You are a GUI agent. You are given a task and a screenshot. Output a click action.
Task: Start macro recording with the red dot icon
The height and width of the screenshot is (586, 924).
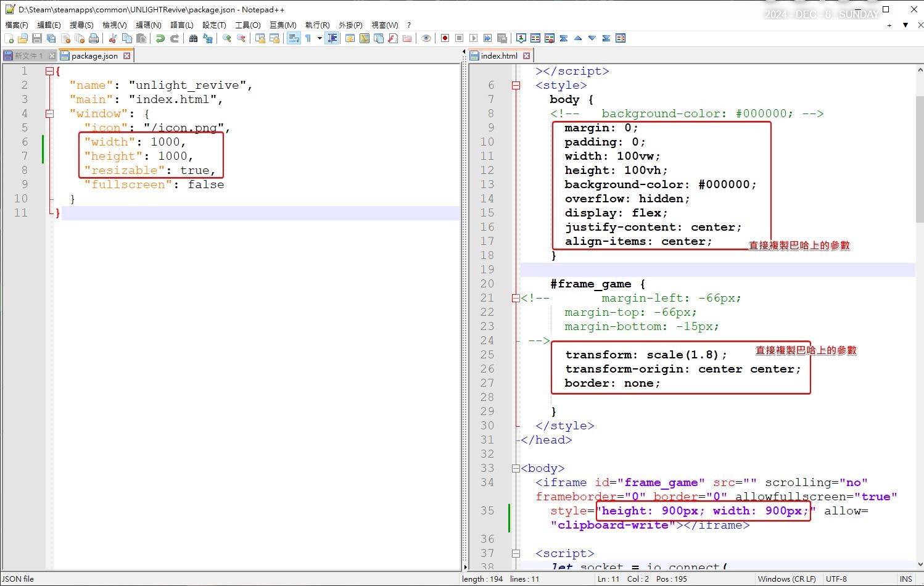pyautogui.click(x=445, y=38)
